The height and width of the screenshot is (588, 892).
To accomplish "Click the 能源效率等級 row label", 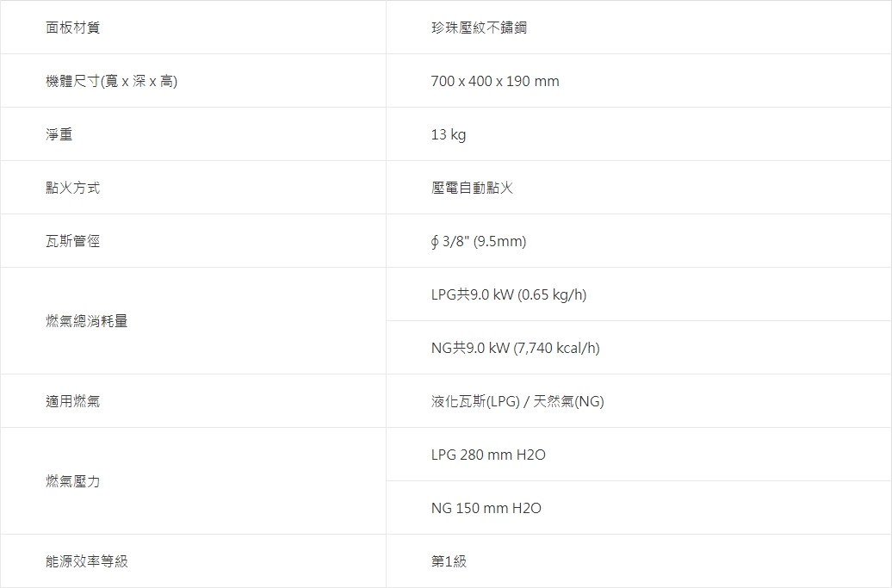I will pyautogui.click(x=87, y=561).
